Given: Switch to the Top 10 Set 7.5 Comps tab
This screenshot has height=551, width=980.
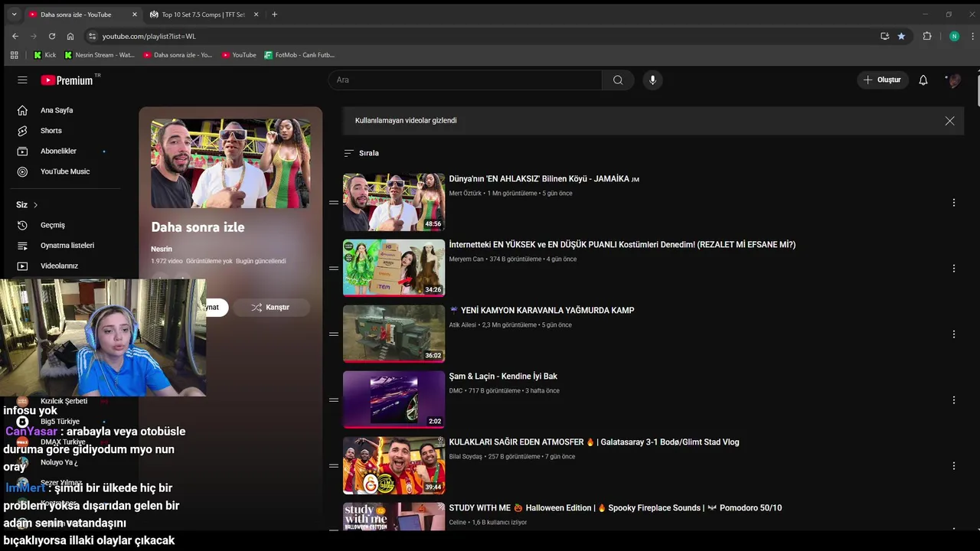Looking at the screenshot, I should click(x=204, y=15).
